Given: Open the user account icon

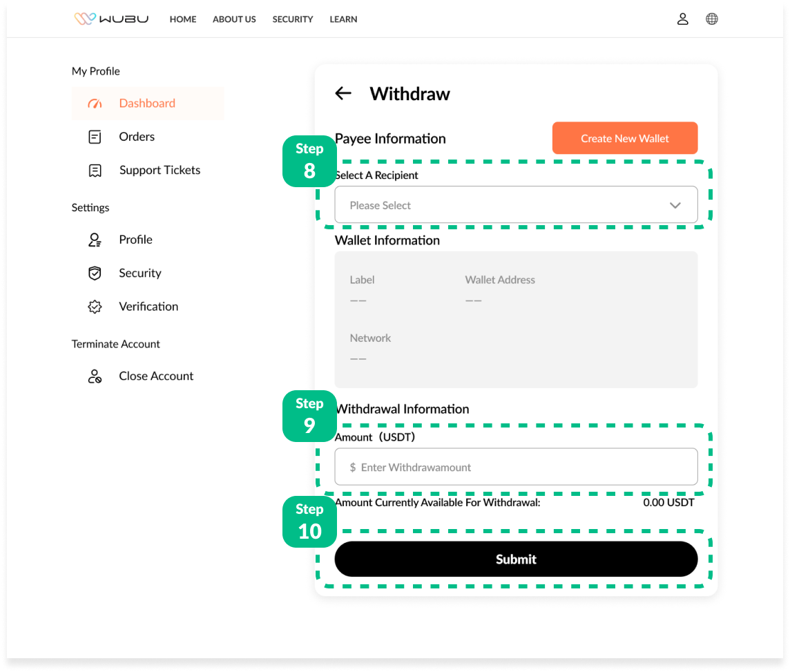Looking at the screenshot, I should pyautogui.click(x=682, y=19).
